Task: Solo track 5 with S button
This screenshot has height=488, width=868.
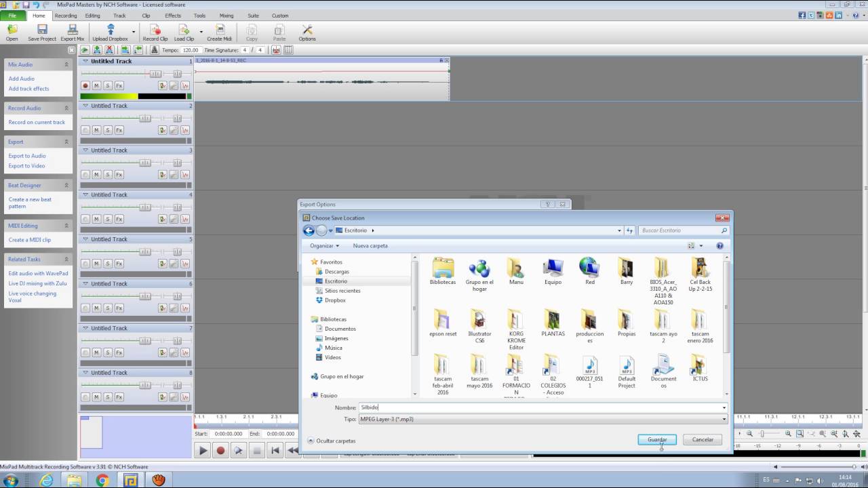Action: [x=107, y=264]
